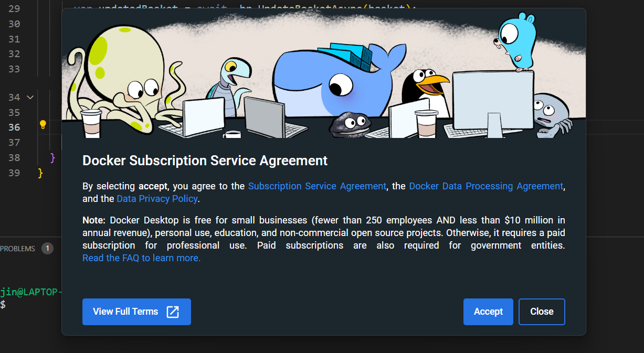644x353 pixels.
Task: Click the terminal prompt text jin@LAPTOP
Action: [x=31, y=292]
